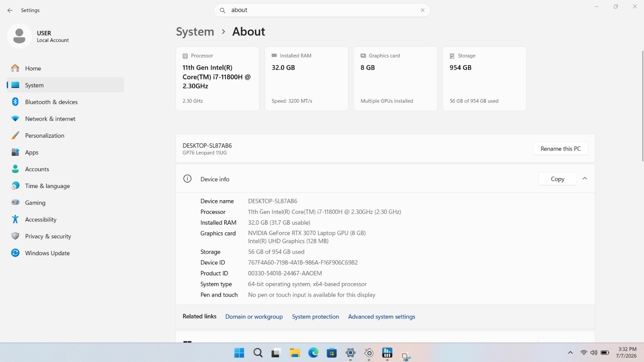Click the search magnifier icon
This screenshot has width=644, height=362.
223,10
